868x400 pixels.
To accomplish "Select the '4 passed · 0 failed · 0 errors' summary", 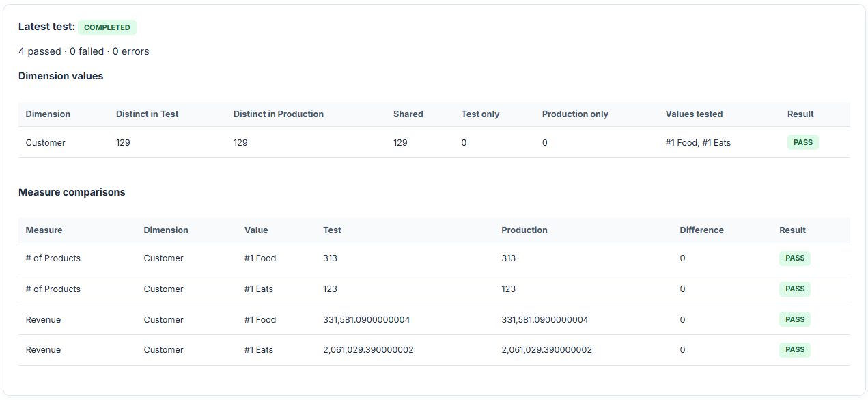I will point(84,51).
